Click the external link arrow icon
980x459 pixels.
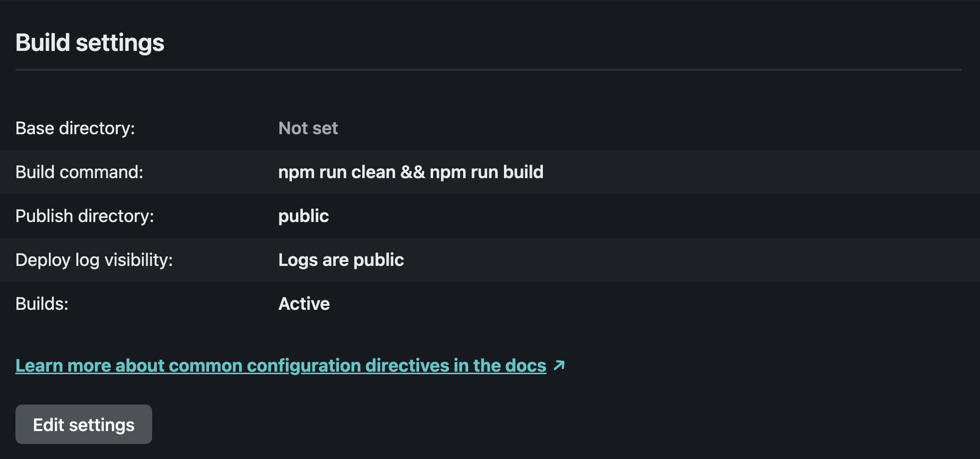coord(558,365)
